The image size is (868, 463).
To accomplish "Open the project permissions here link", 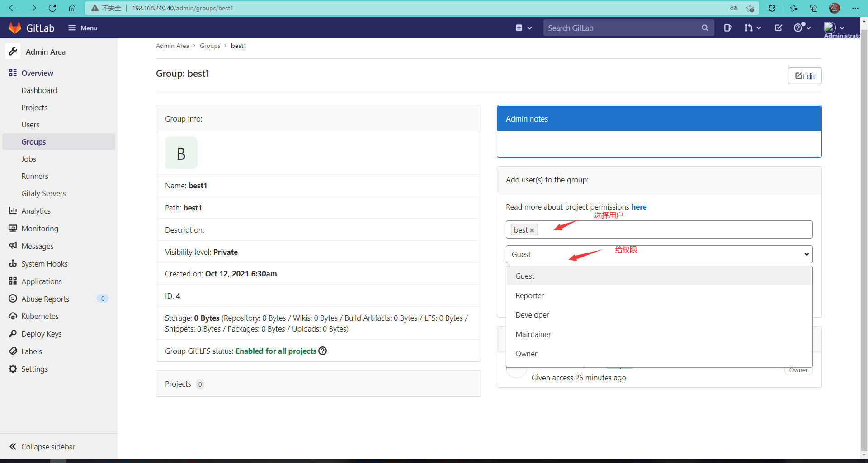I will point(639,207).
